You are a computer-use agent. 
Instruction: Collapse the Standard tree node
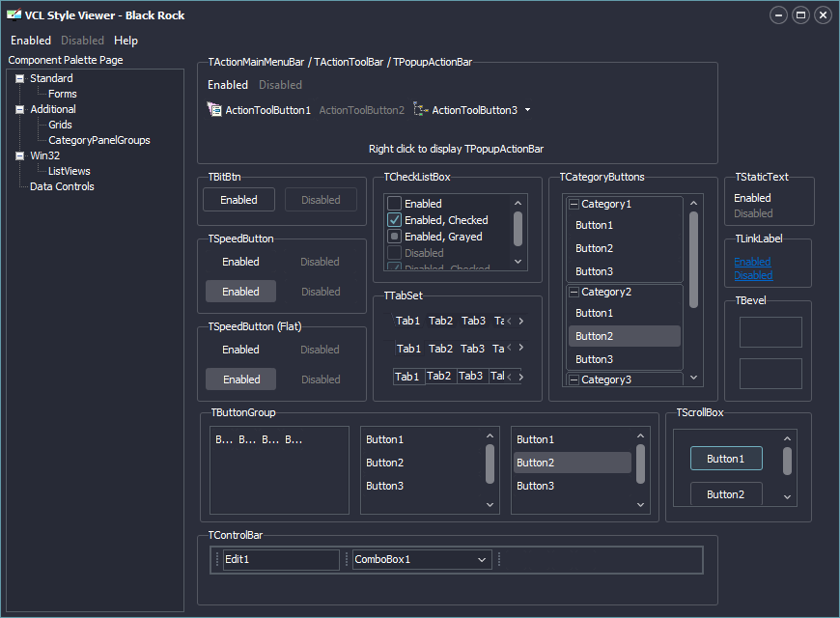point(20,79)
